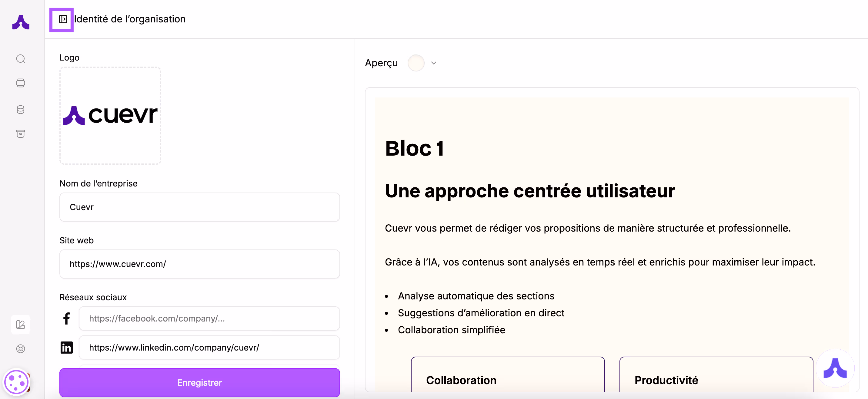Open the archive section in sidebar
This screenshot has height=399, width=868.
pyautogui.click(x=21, y=134)
